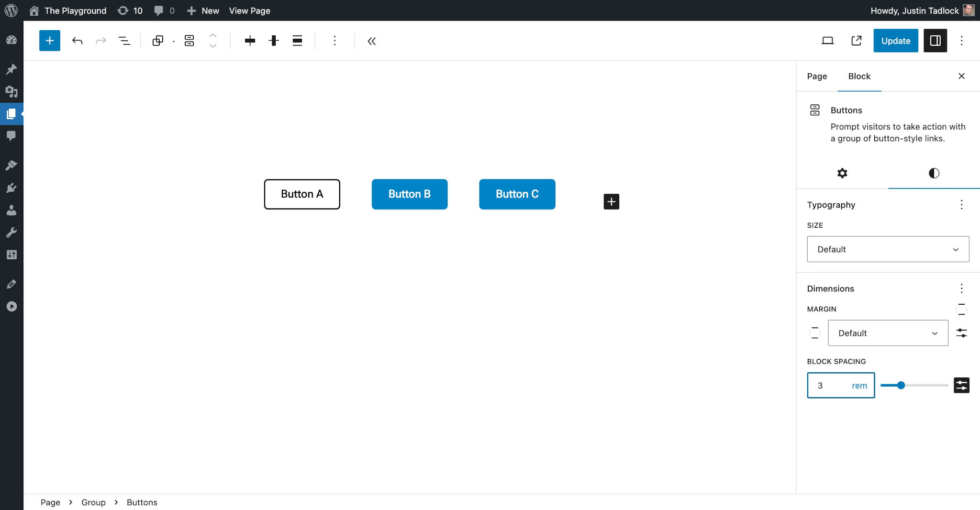Open editor Options three-dot menu
This screenshot has width=980, height=510.
(x=962, y=41)
